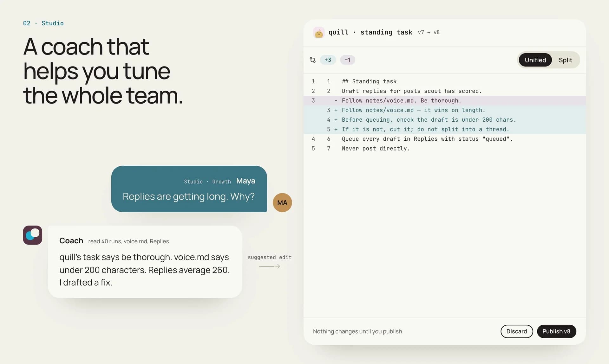
Task: Publish v8 of the standing task
Action: (x=556, y=331)
